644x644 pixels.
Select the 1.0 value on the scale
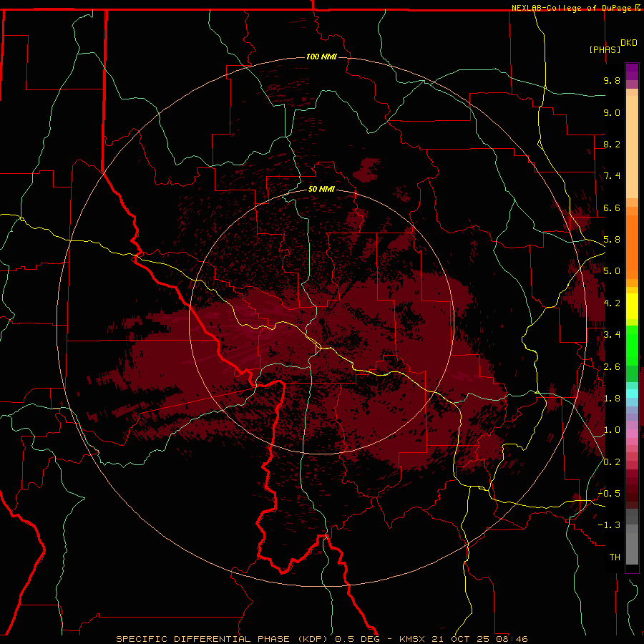tap(612, 430)
